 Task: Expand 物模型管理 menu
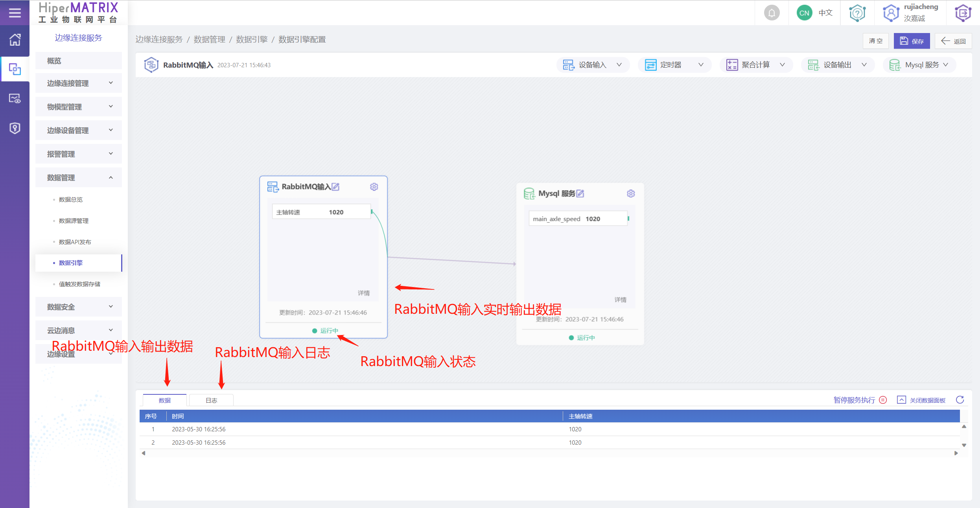click(x=79, y=107)
